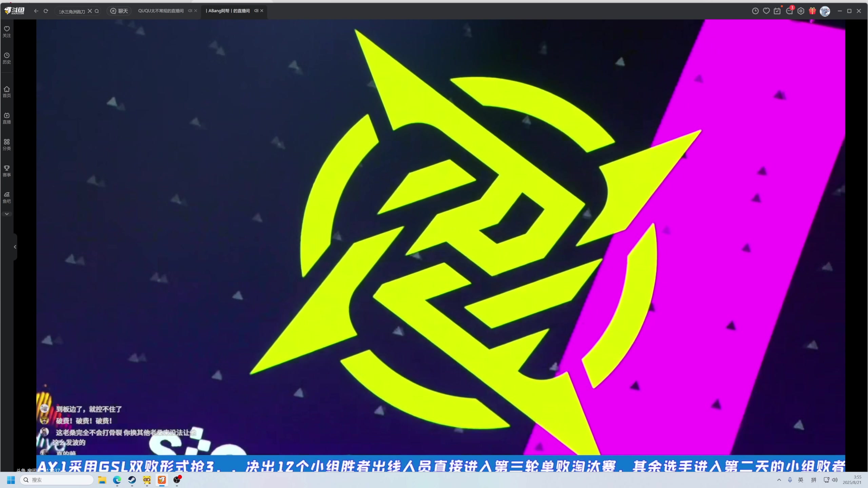Open the volume tray icon
The width and height of the screenshot is (868, 488).
(835, 480)
